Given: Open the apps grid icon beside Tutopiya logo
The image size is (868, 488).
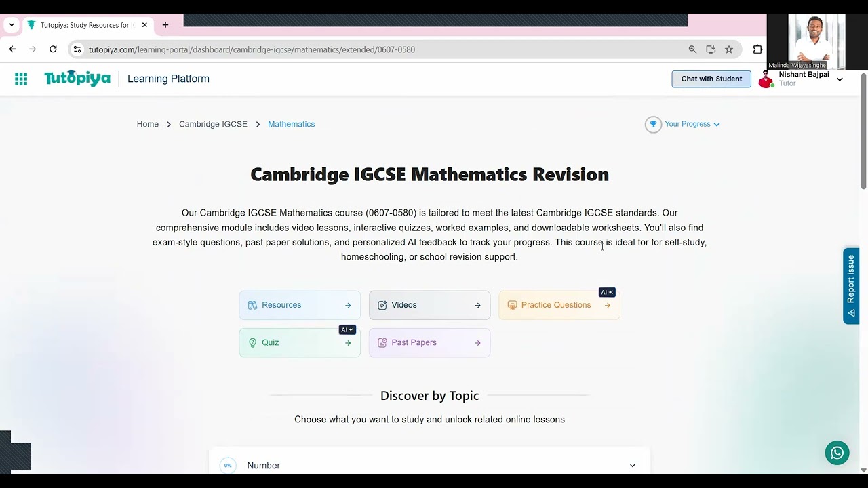Looking at the screenshot, I should point(21,79).
